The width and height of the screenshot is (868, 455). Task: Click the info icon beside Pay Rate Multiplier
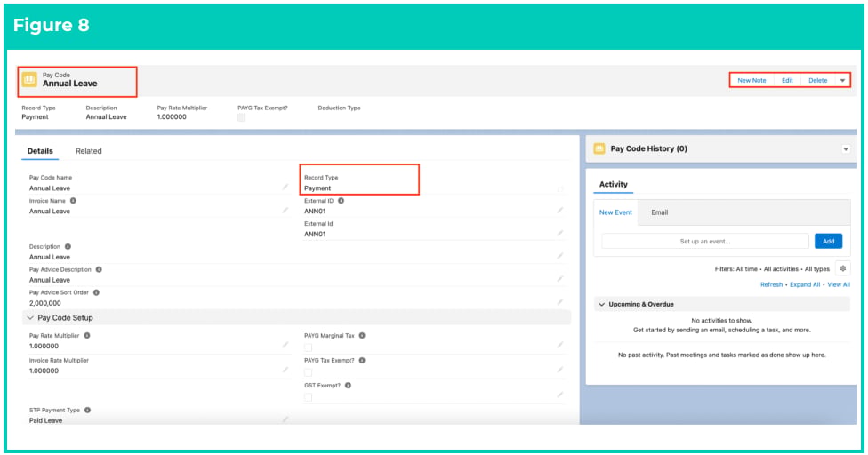pyautogui.click(x=87, y=336)
